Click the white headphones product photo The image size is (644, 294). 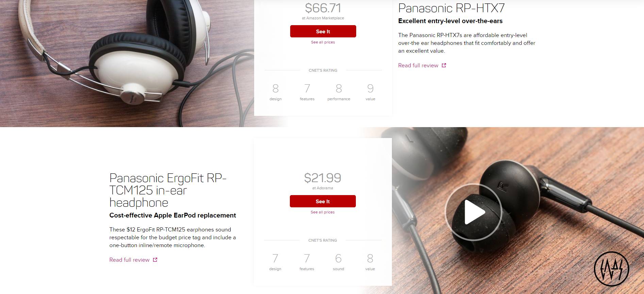click(127, 63)
